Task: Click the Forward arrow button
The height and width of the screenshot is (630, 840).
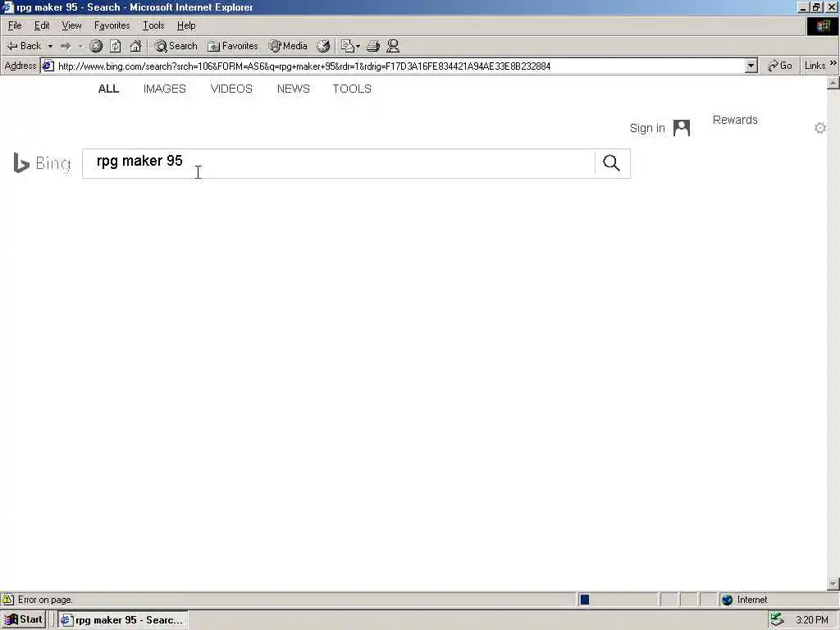Action: click(x=66, y=46)
